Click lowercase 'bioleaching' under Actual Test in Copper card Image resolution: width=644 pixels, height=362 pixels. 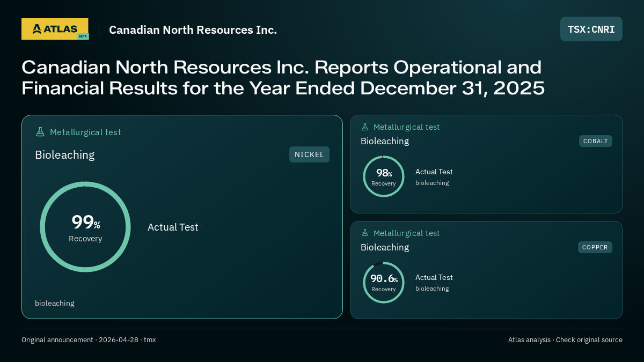(x=432, y=289)
